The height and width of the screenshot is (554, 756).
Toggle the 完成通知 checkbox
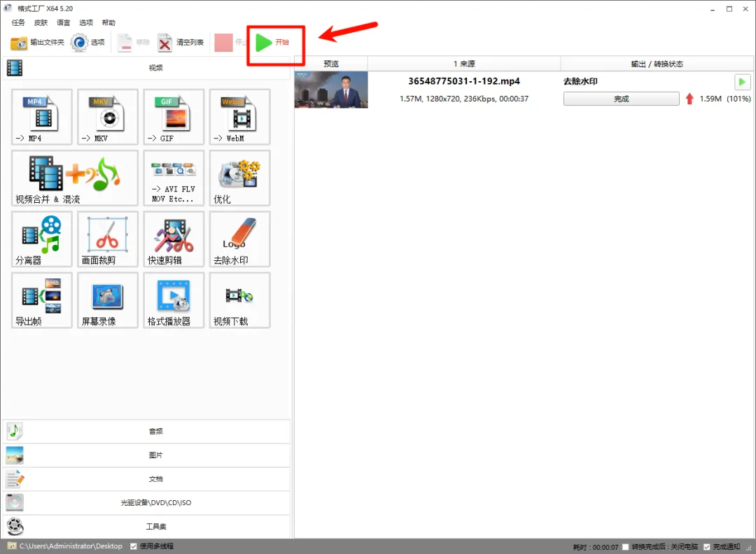[706, 547]
